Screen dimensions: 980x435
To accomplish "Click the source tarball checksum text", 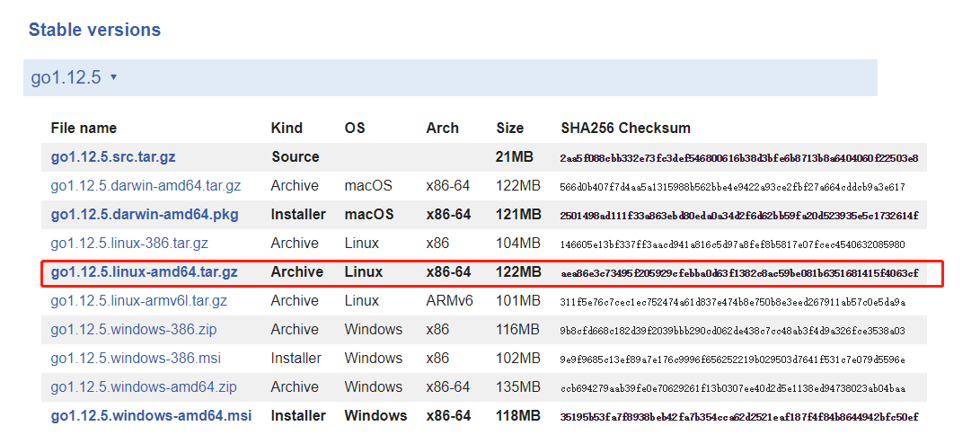I will (739, 157).
